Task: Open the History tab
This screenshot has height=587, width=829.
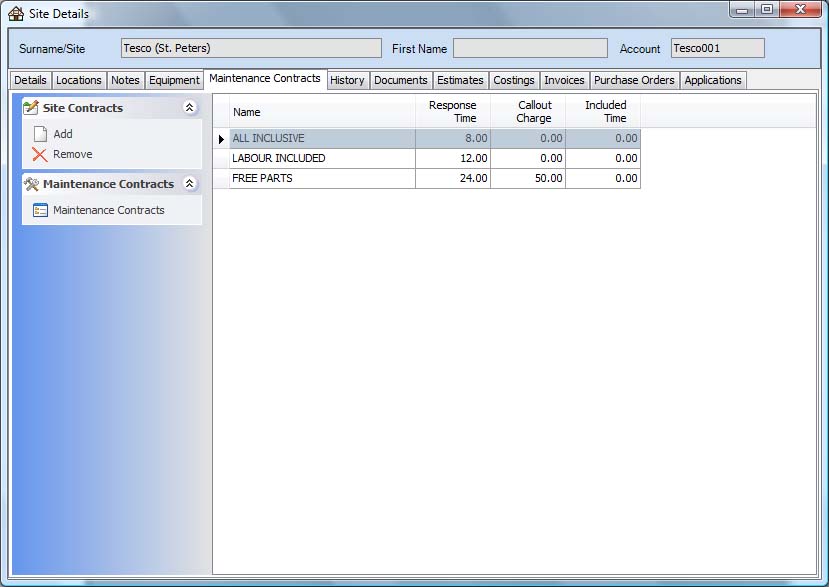Action: tap(347, 81)
